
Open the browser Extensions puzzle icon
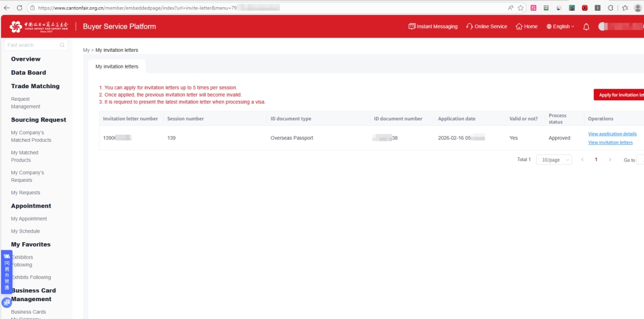point(611,8)
